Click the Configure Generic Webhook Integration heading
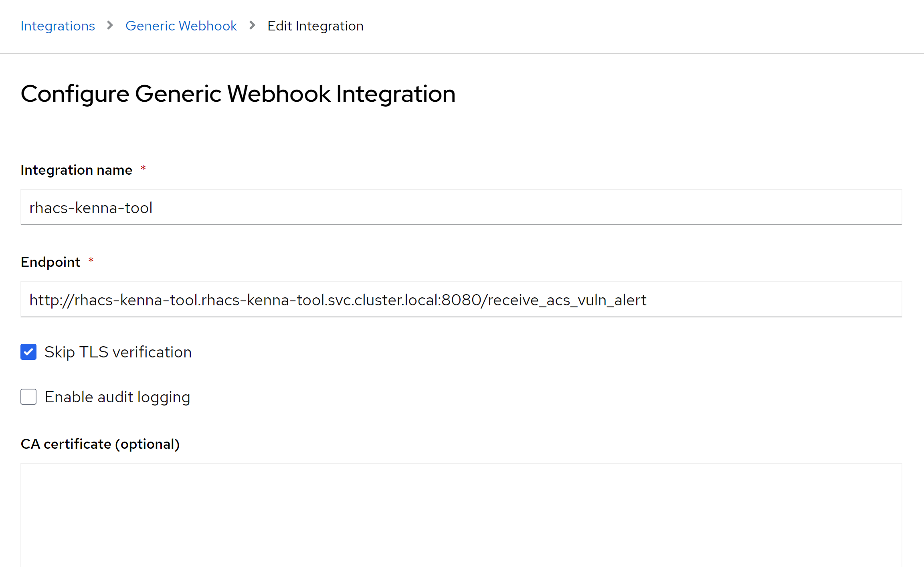This screenshot has width=924, height=567. (x=238, y=94)
